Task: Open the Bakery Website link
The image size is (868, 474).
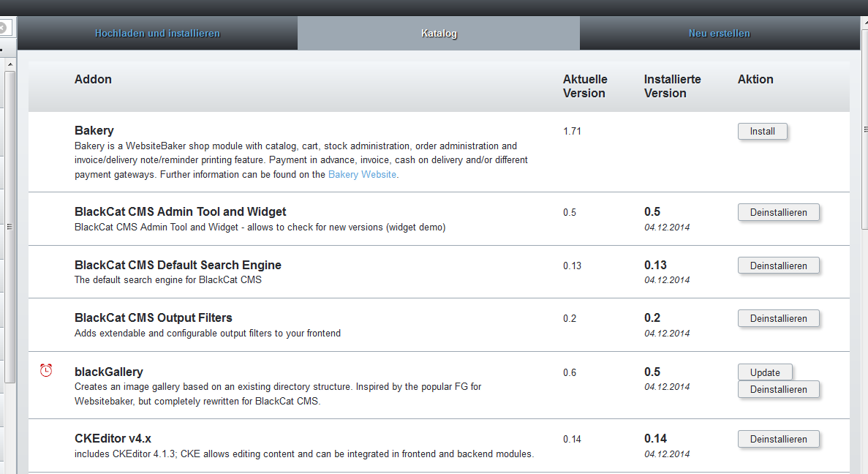Action: [362, 174]
